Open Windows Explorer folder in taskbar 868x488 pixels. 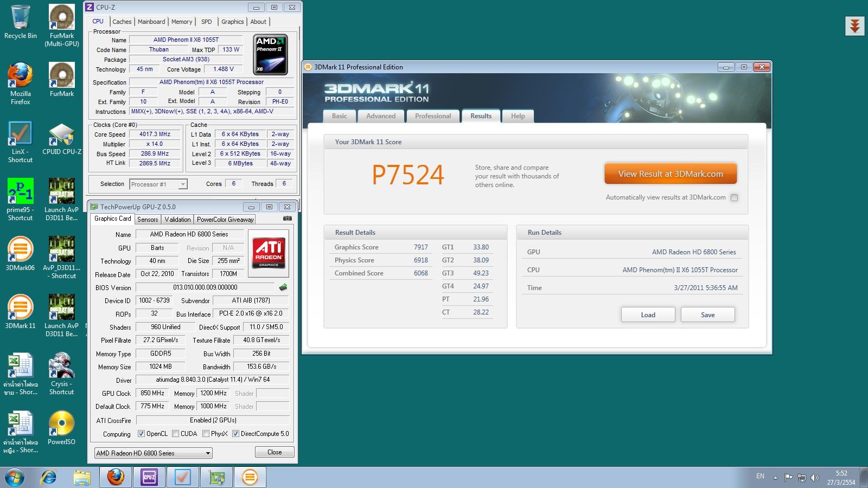(x=82, y=478)
